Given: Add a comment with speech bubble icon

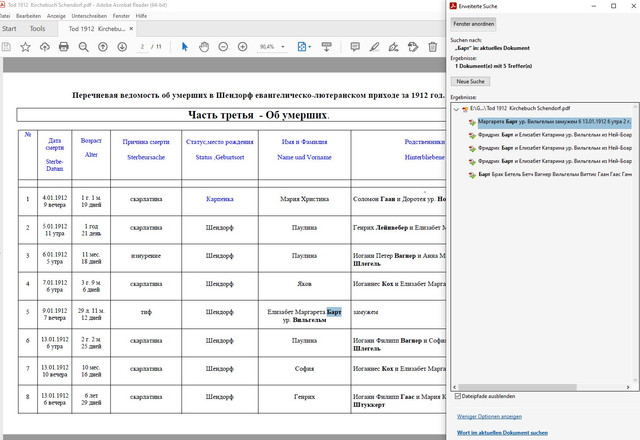Looking at the screenshot, I should pyautogui.click(x=355, y=47).
